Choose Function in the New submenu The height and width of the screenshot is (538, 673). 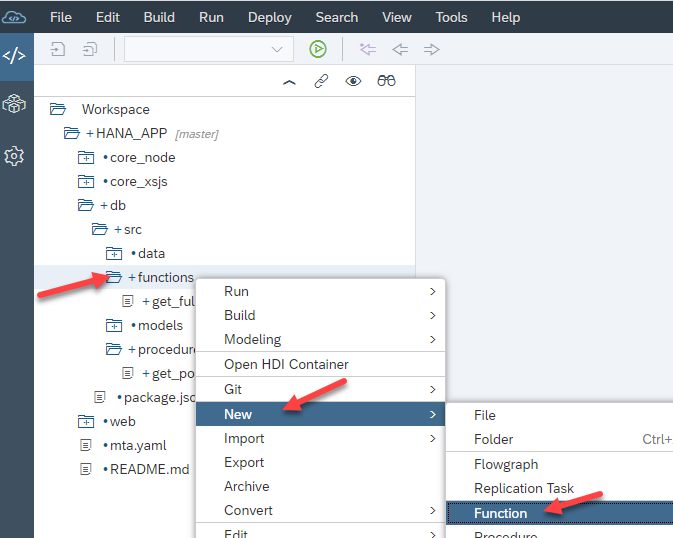coord(560,513)
